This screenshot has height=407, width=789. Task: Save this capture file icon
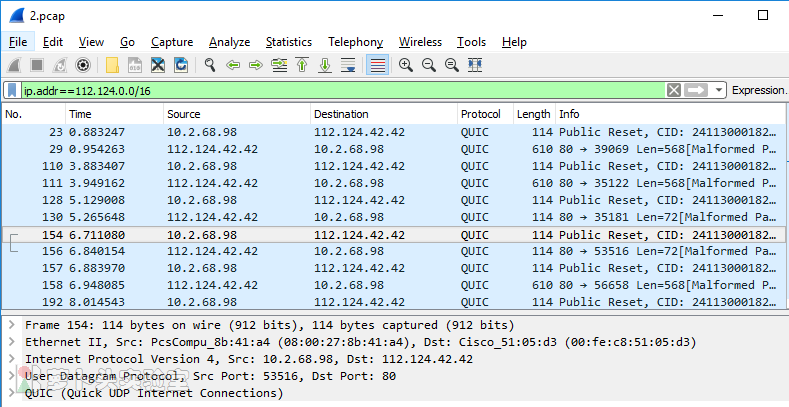click(x=135, y=65)
